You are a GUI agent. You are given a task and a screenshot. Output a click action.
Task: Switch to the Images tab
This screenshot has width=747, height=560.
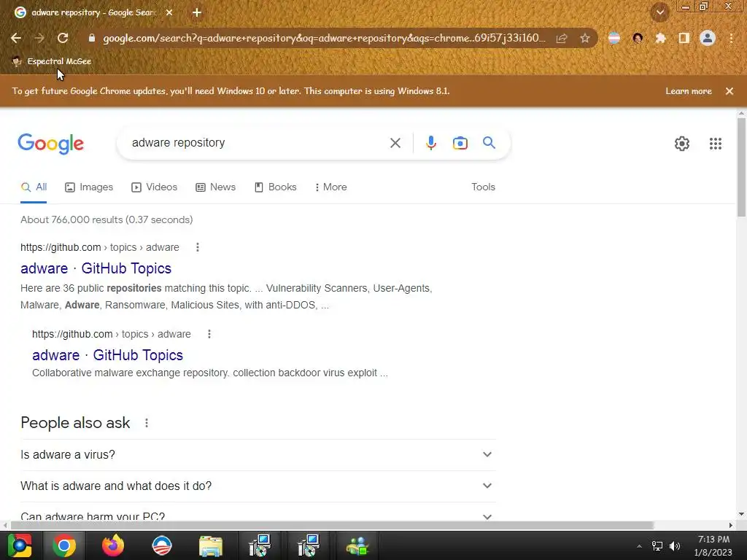89,187
